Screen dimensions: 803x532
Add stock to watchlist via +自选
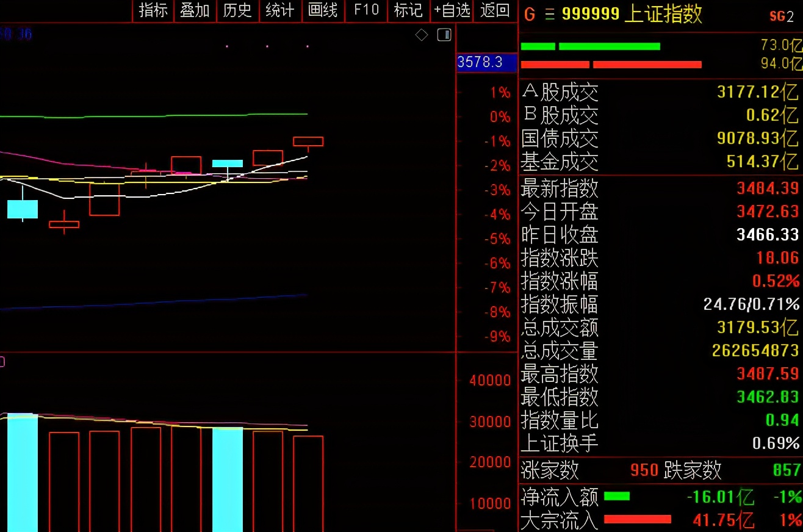click(x=451, y=10)
